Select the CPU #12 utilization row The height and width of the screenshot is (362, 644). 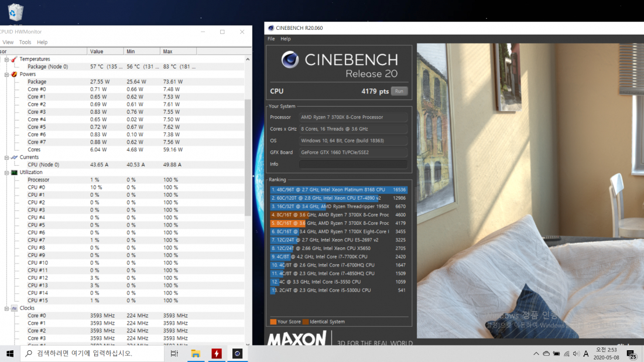[x=122, y=278]
